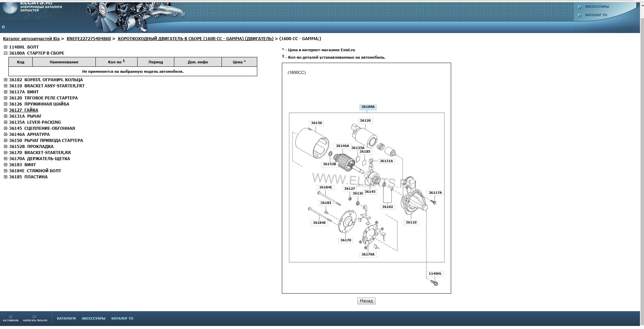Open the write letter envelope icon

click(x=34, y=317)
